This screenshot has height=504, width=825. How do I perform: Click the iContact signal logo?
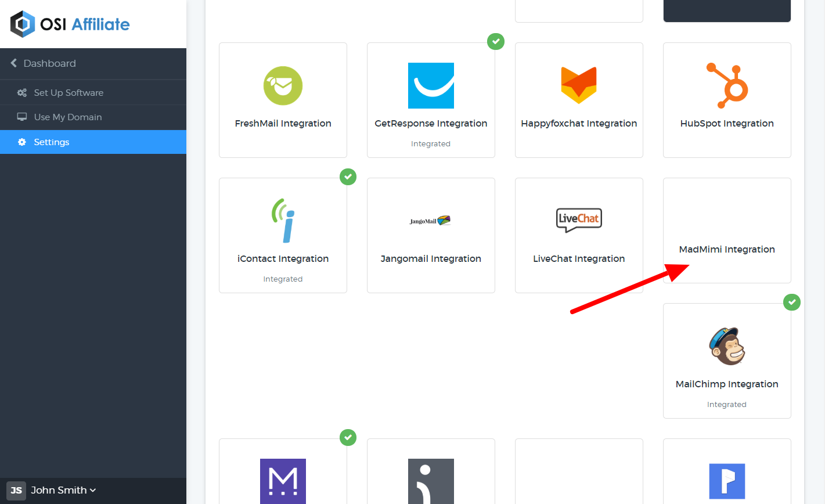tap(284, 220)
